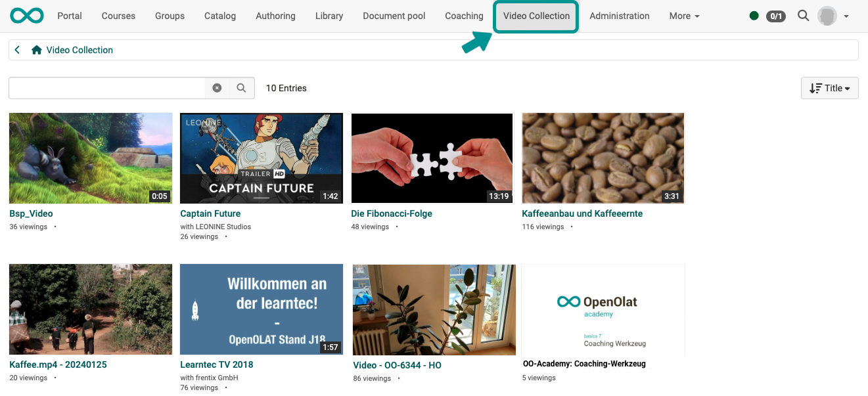Click the Video Collection breadcrumb link

click(80, 50)
